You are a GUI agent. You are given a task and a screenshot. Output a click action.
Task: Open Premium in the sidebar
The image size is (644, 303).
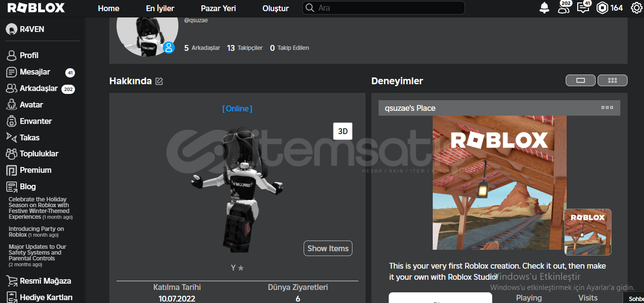(35, 170)
